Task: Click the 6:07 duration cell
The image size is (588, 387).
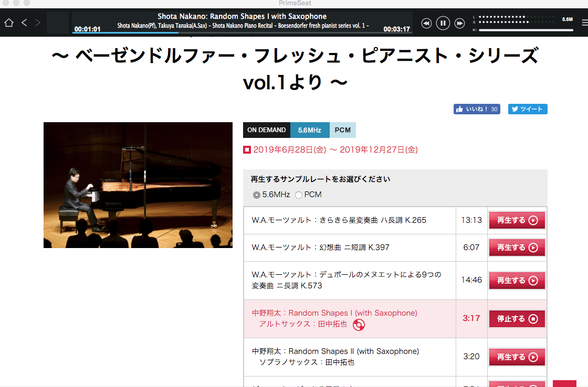Action: (x=471, y=248)
